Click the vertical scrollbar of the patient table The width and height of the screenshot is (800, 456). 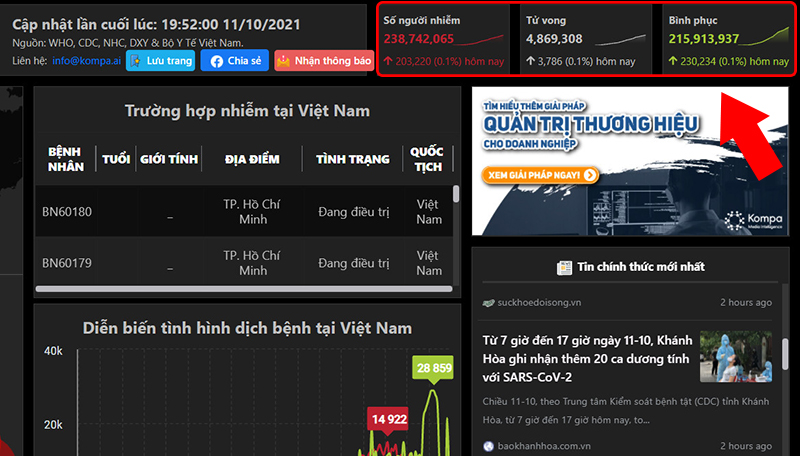456,194
